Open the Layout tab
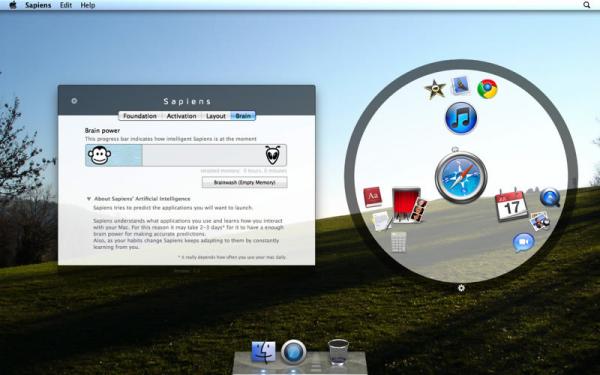The height and width of the screenshot is (375, 600). point(215,116)
